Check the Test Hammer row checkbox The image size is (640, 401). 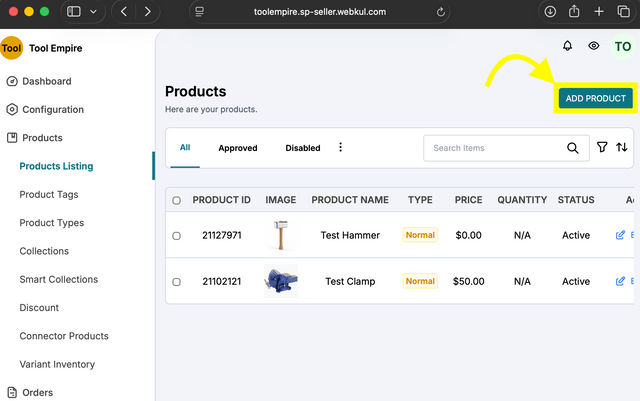pyautogui.click(x=176, y=236)
